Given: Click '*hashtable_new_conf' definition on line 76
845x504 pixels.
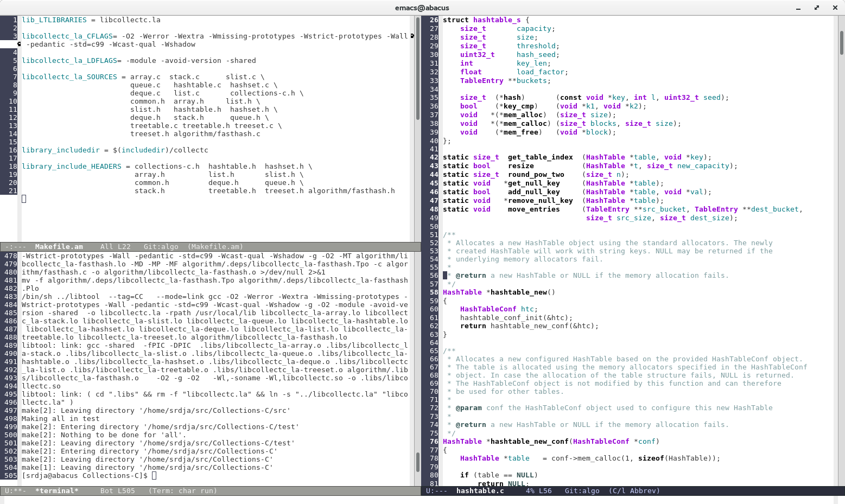Looking at the screenshot, I should [x=528, y=441].
